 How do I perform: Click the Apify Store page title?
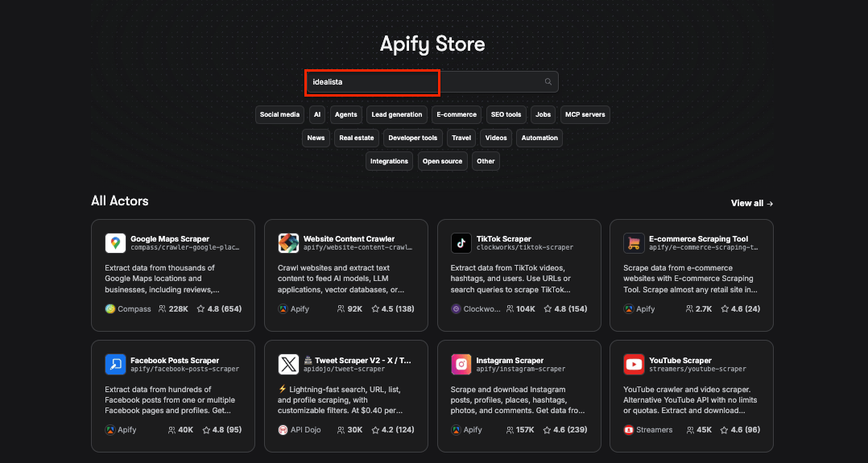432,43
